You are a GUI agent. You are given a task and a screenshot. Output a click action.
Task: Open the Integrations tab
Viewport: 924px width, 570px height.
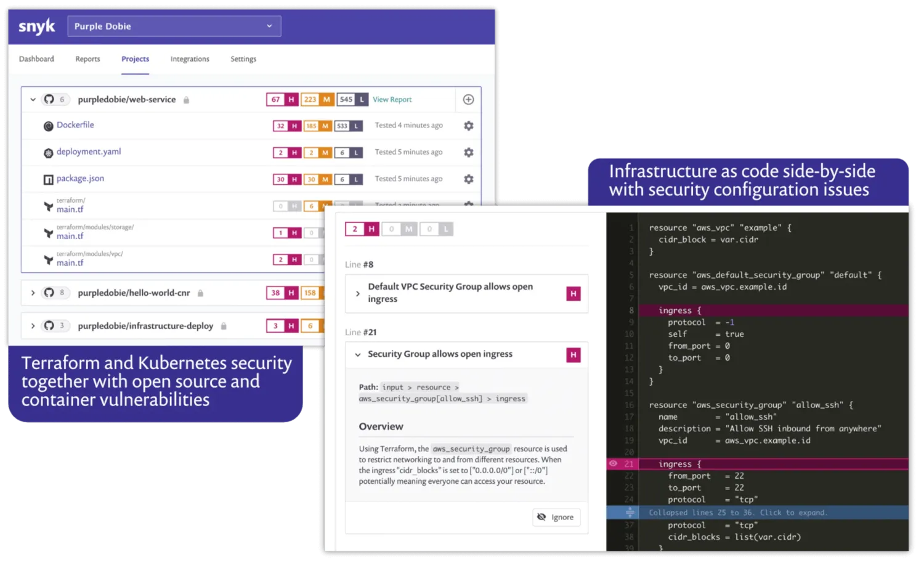pos(190,59)
